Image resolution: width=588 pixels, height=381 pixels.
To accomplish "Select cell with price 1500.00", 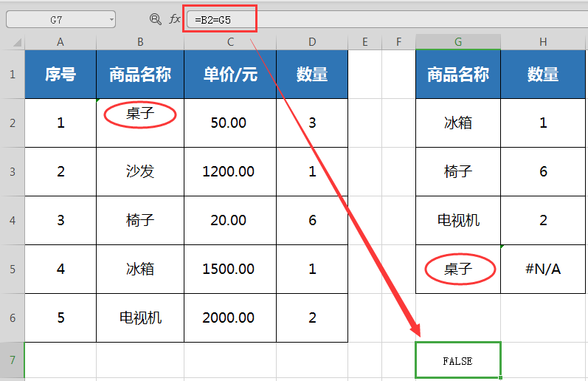I will [230, 270].
